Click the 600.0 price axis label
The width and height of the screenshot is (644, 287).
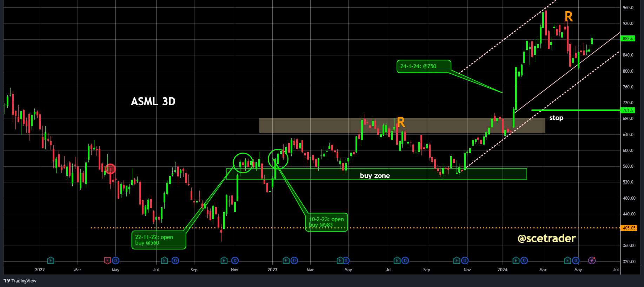pyautogui.click(x=628, y=150)
